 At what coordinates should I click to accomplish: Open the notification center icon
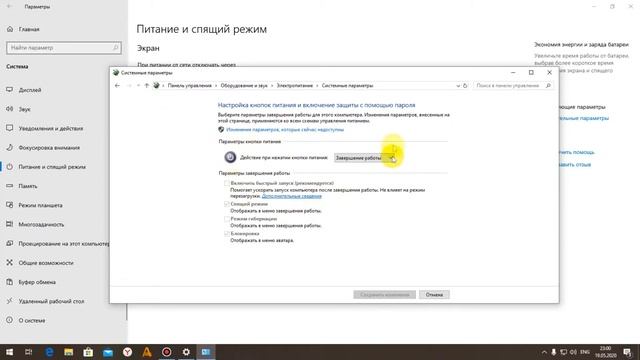[x=628, y=352]
